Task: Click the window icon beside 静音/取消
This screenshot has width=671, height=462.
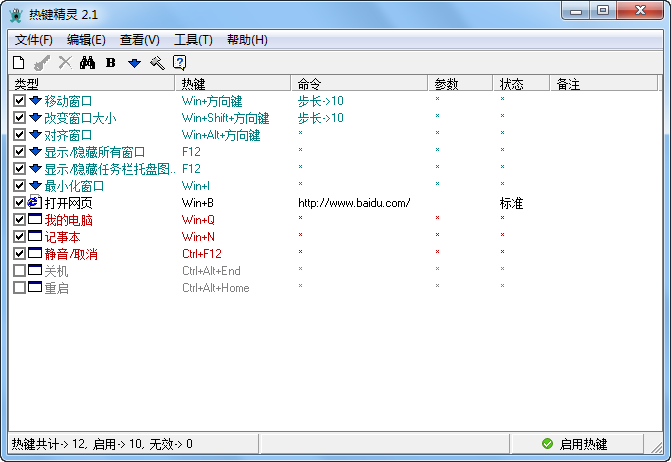Action: (35, 253)
